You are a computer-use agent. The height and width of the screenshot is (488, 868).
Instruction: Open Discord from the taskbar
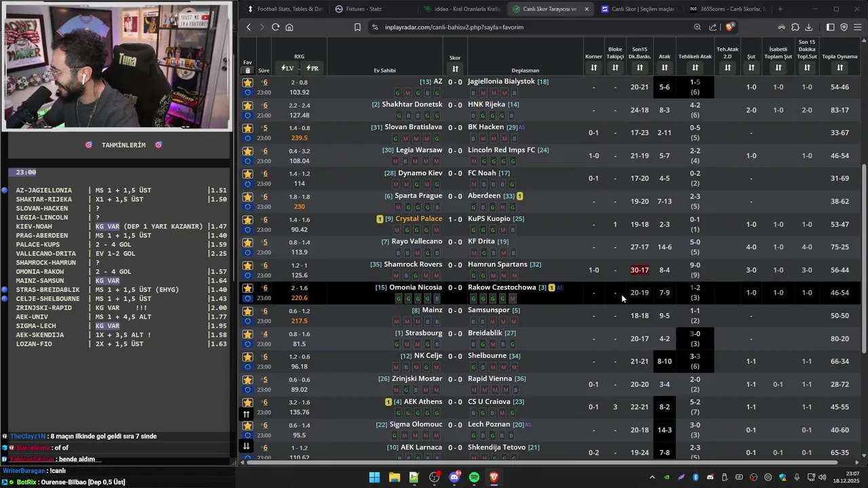pos(454,477)
